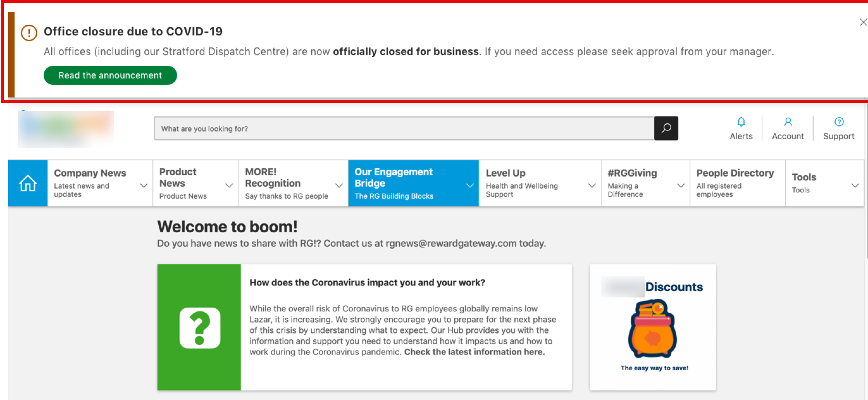Expand the Product News dropdown
The image size is (868, 400).
[x=229, y=185]
